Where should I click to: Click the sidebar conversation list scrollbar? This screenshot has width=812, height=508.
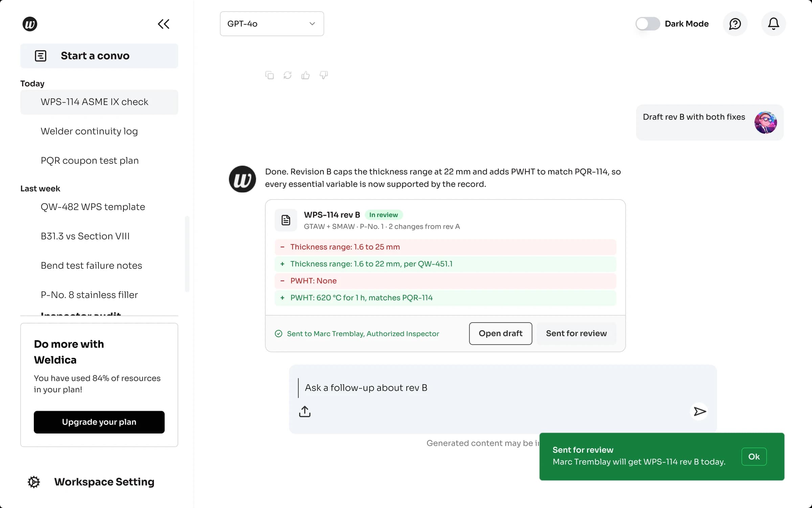tap(187, 254)
